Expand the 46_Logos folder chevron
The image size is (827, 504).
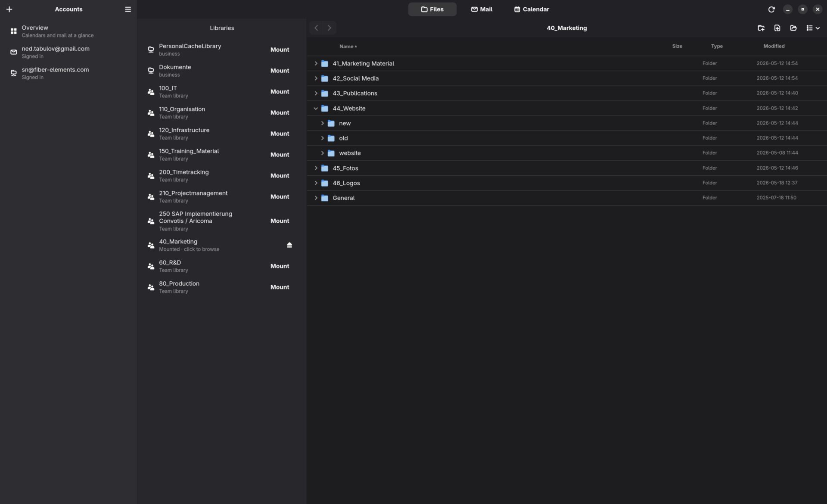316,183
